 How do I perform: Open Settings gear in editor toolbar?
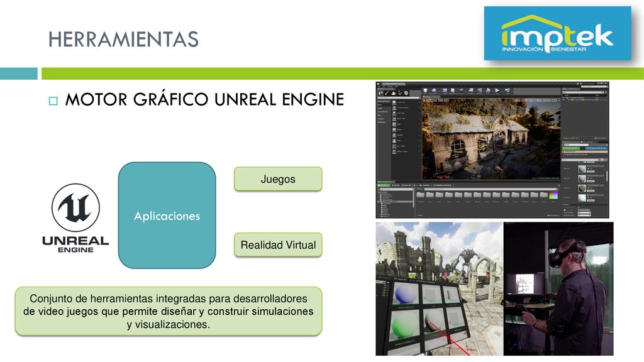[461, 90]
